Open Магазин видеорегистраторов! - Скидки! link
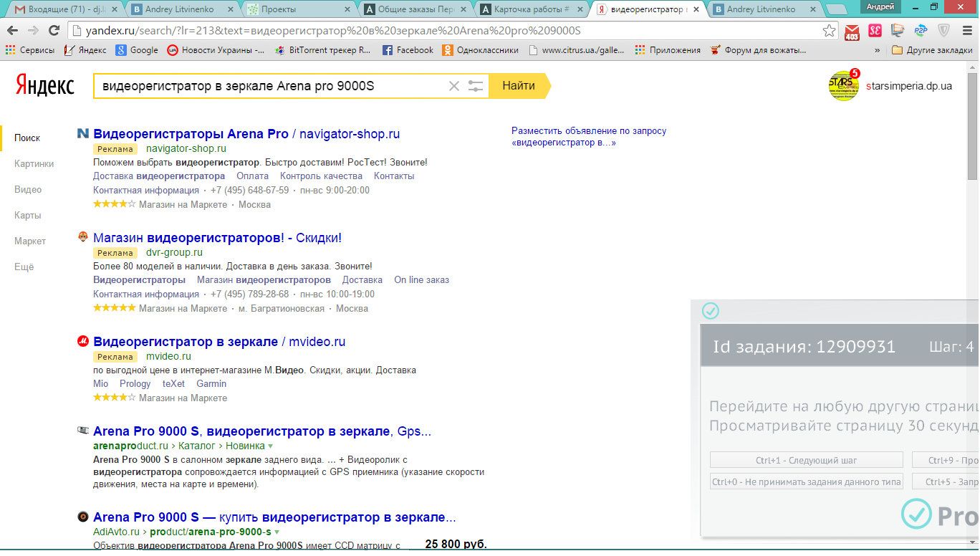 218,238
